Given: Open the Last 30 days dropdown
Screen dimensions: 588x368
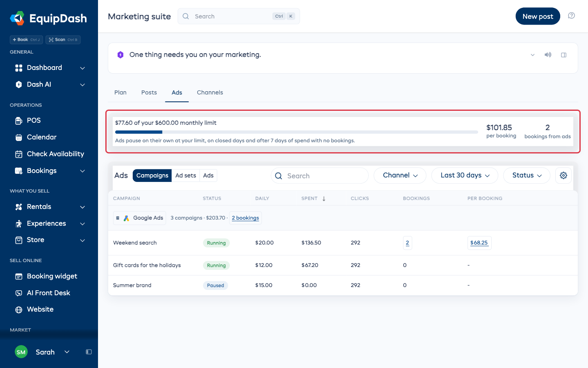Looking at the screenshot, I should click(x=465, y=175).
